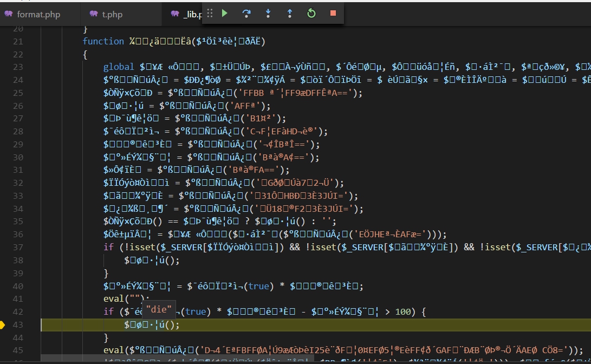Click the _lib.php tab PHP elephant icon
The width and height of the screenshot is (591, 364).
click(x=175, y=14)
